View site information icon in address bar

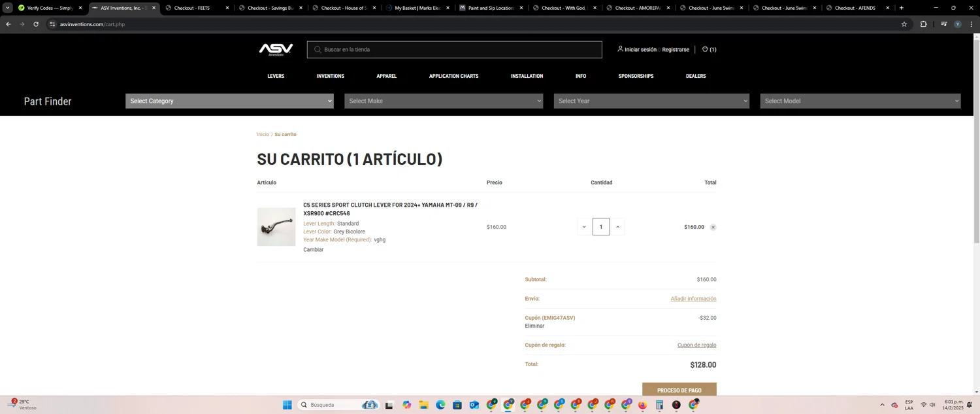52,24
